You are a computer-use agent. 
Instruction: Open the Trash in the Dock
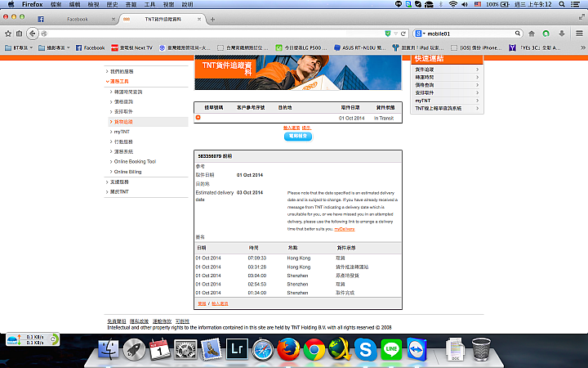point(481,349)
